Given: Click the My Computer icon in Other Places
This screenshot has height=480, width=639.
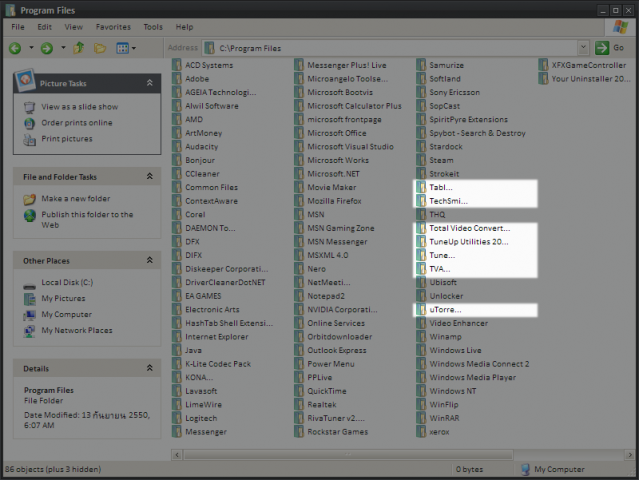Looking at the screenshot, I should coord(29,315).
